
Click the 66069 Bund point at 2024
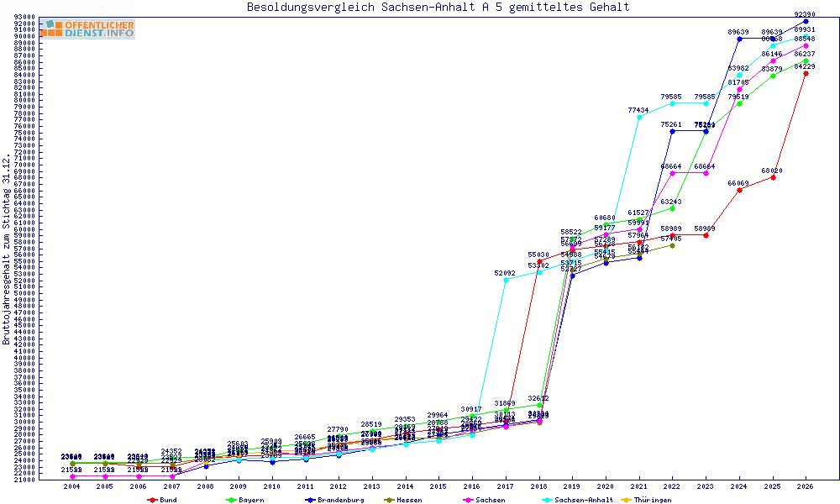click(x=739, y=190)
